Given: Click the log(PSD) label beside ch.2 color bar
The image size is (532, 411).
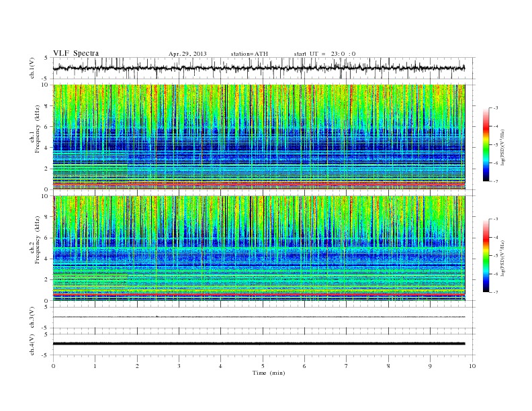Looking at the screenshot, I should pyautogui.click(x=503, y=258).
